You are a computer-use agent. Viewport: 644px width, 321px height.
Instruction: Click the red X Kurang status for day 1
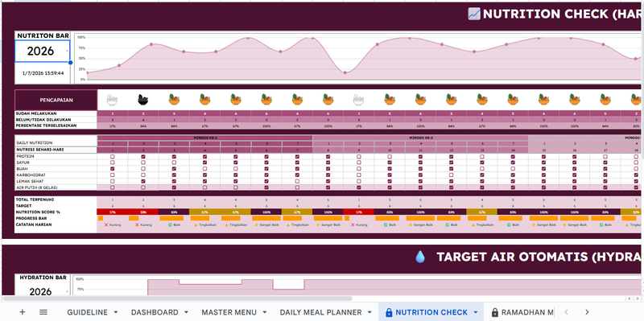tap(113, 225)
